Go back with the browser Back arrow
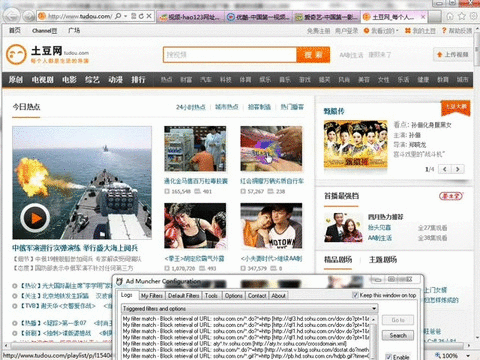The width and height of the screenshot is (480, 360). coord(12,16)
